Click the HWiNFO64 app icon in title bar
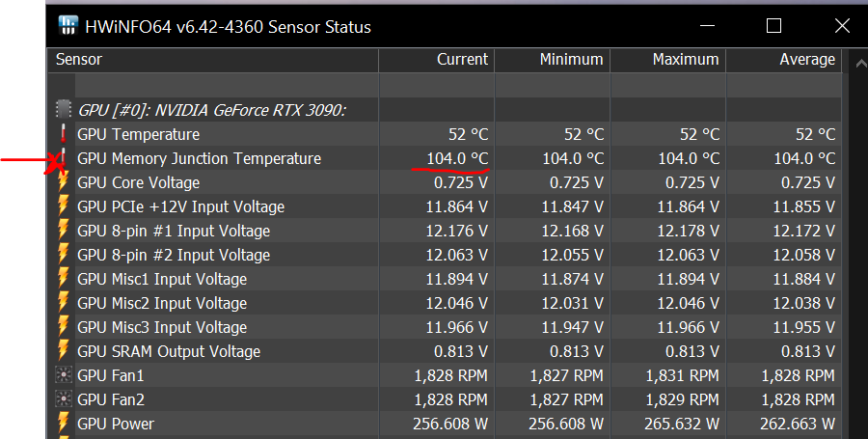This screenshot has height=439, width=868. [x=68, y=26]
